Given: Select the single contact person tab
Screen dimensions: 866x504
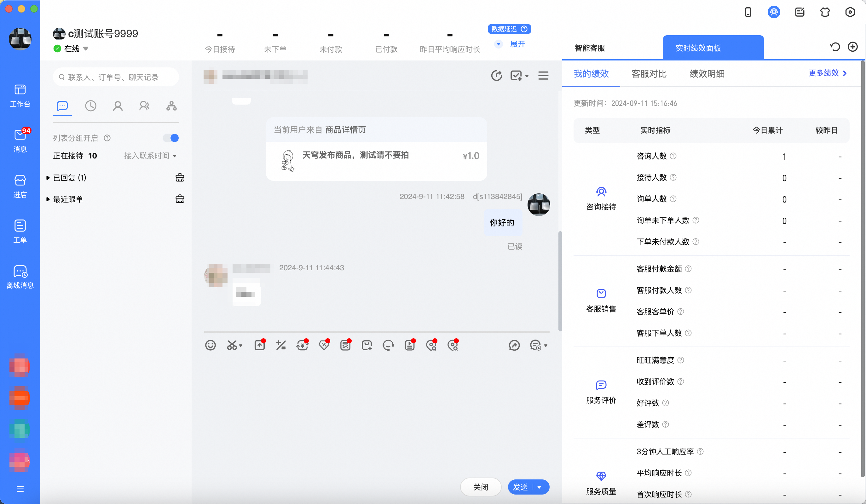Looking at the screenshot, I should (118, 106).
